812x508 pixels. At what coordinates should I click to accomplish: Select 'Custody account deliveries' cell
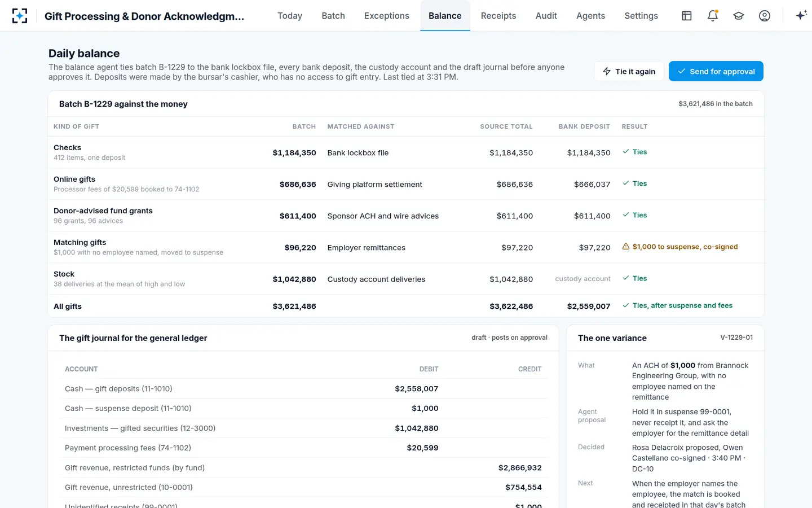(377, 279)
